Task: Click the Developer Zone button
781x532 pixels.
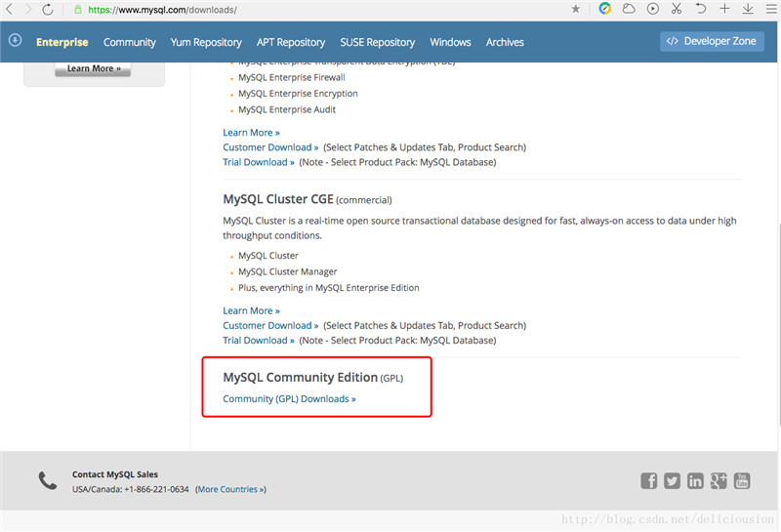Action: coord(712,41)
